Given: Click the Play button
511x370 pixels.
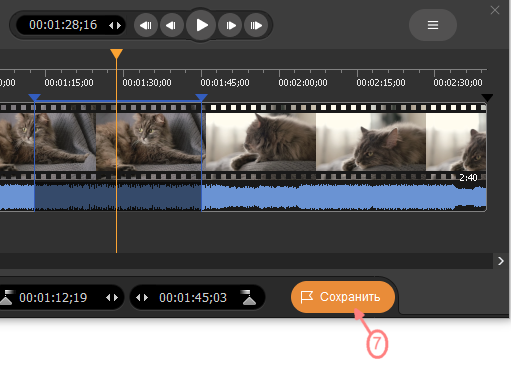Looking at the screenshot, I should [x=201, y=25].
